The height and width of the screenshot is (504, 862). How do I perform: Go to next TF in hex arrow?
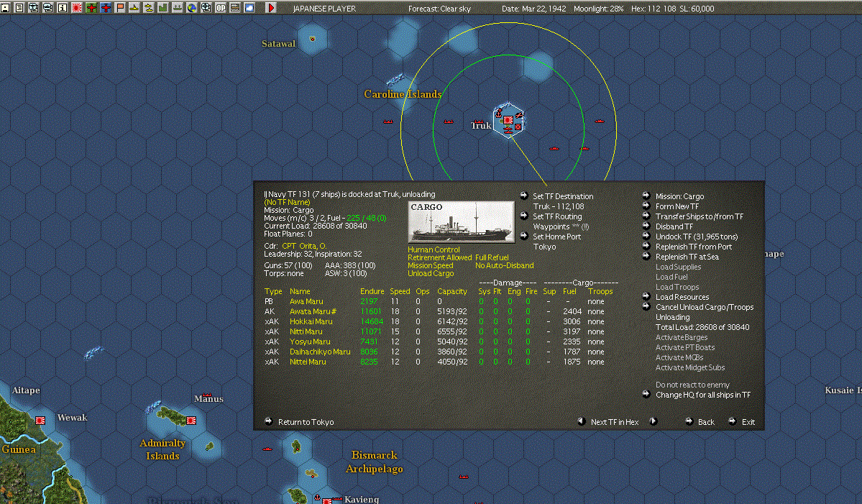653,421
